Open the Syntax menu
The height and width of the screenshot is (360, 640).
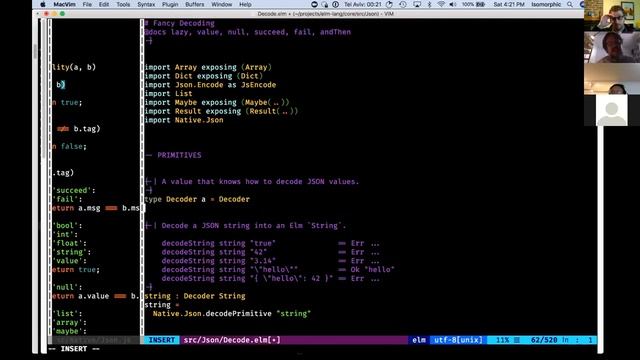[x=146, y=4]
